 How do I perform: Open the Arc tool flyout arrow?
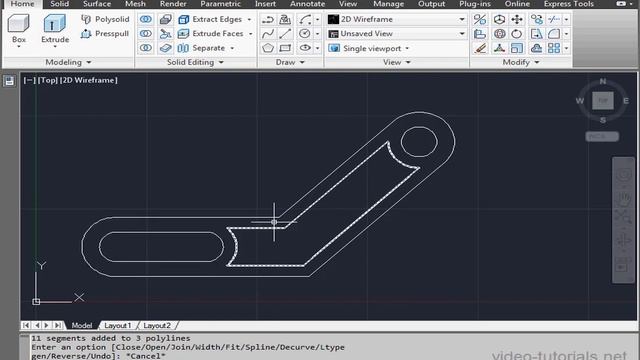click(x=317, y=19)
